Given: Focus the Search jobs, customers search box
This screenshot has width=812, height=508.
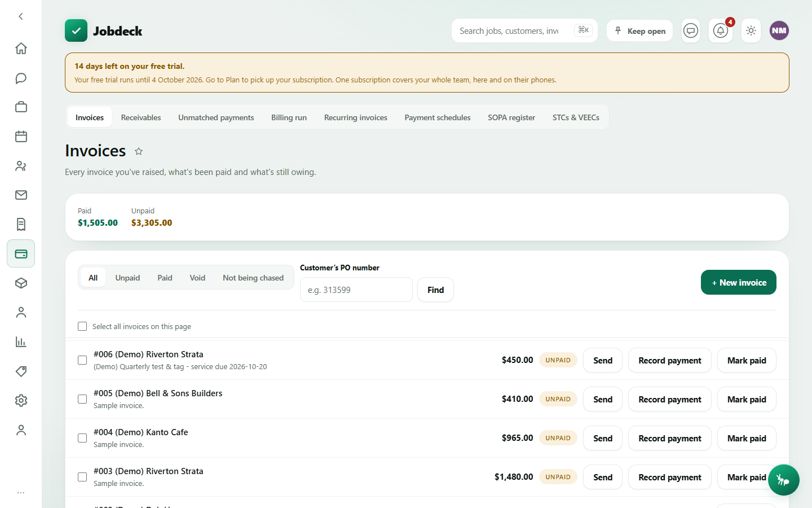Looking at the screenshot, I should click(524, 30).
